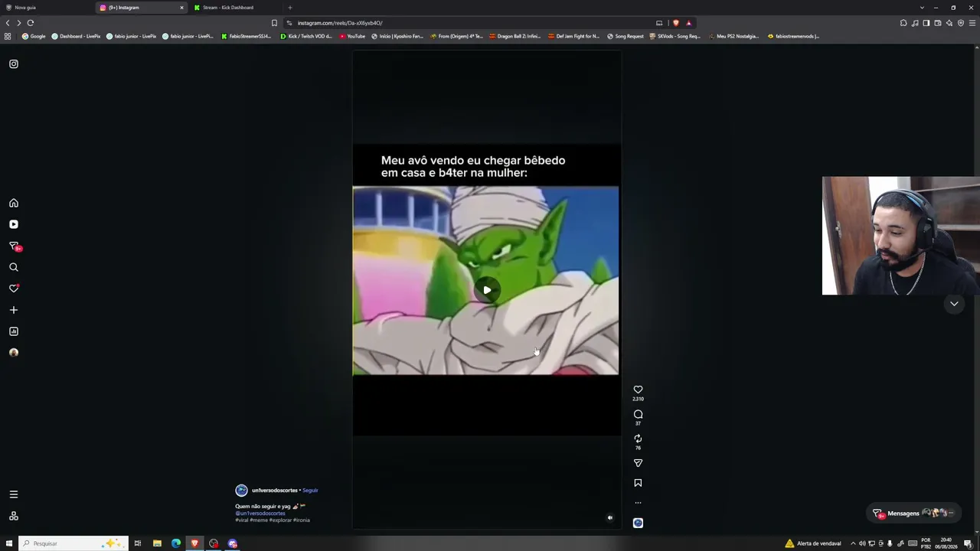Viewport: 980px width, 551px height.
Task: Repost the reel with the repost icon
Action: click(638, 439)
